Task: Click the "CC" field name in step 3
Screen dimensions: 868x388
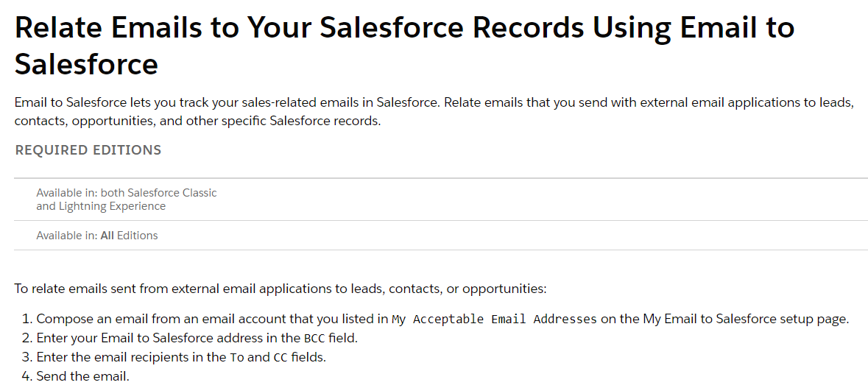Action: (x=280, y=358)
